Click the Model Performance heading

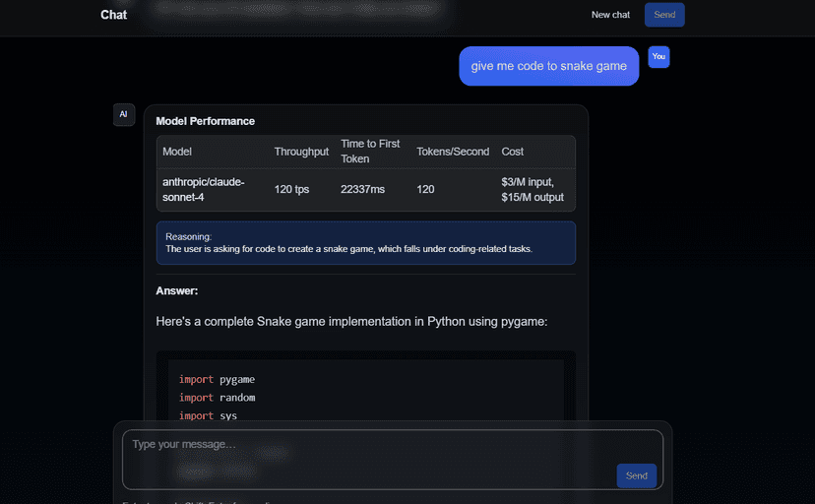pyautogui.click(x=206, y=121)
